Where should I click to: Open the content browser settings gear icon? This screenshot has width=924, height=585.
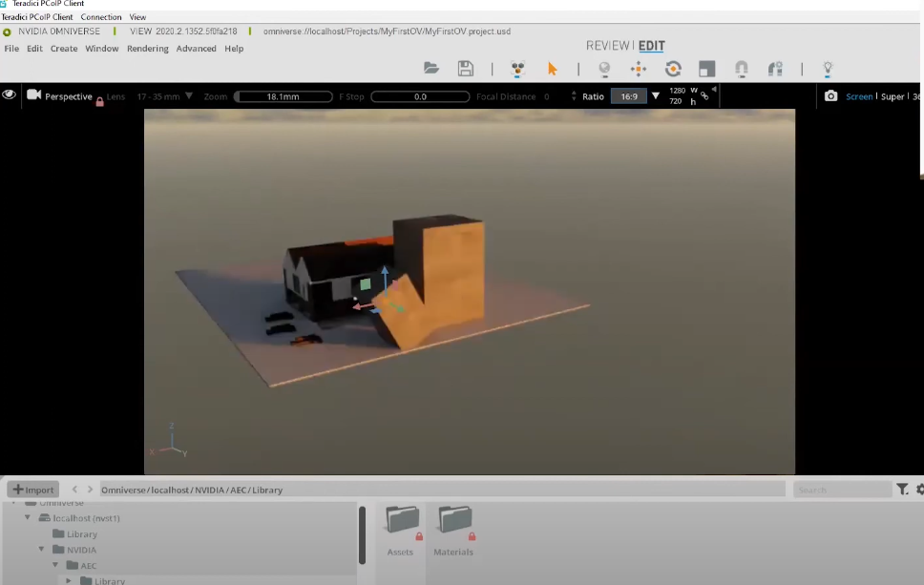pos(920,489)
